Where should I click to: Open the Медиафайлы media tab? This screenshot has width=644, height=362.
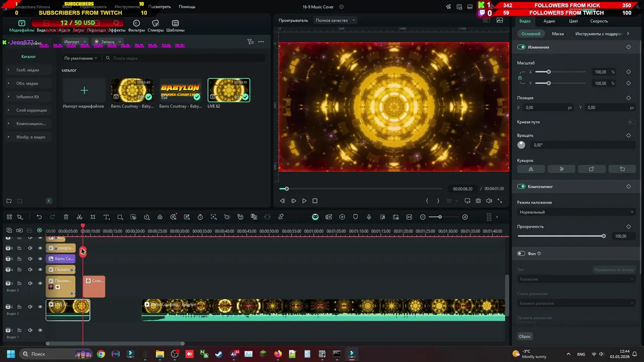22,26
